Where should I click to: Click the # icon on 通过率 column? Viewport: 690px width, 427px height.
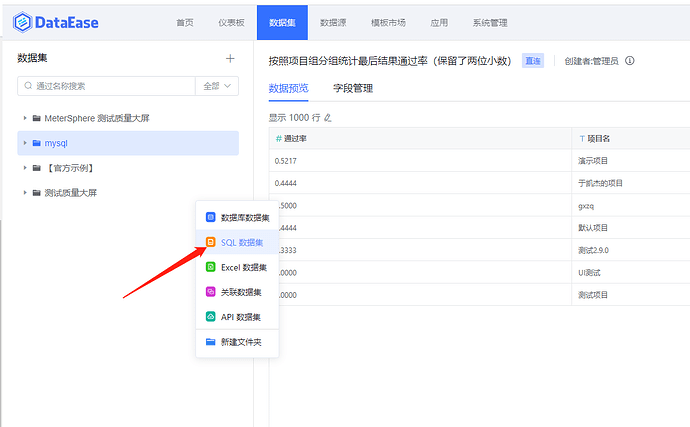(278, 139)
